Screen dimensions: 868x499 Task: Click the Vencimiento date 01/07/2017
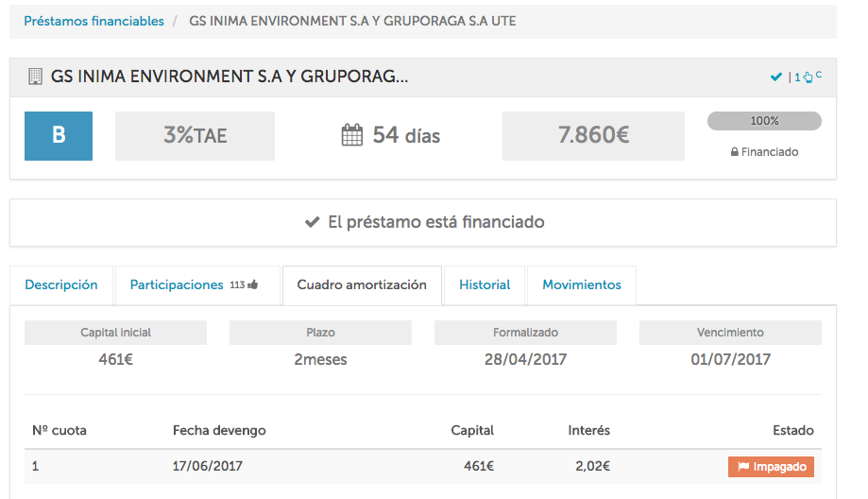[730, 359]
